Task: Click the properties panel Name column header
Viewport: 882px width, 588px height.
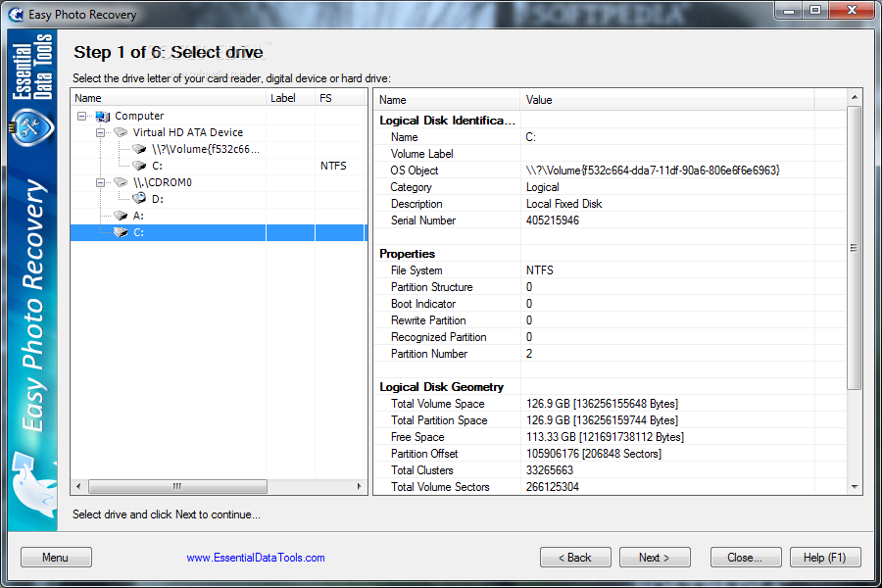Action: tap(447, 100)
